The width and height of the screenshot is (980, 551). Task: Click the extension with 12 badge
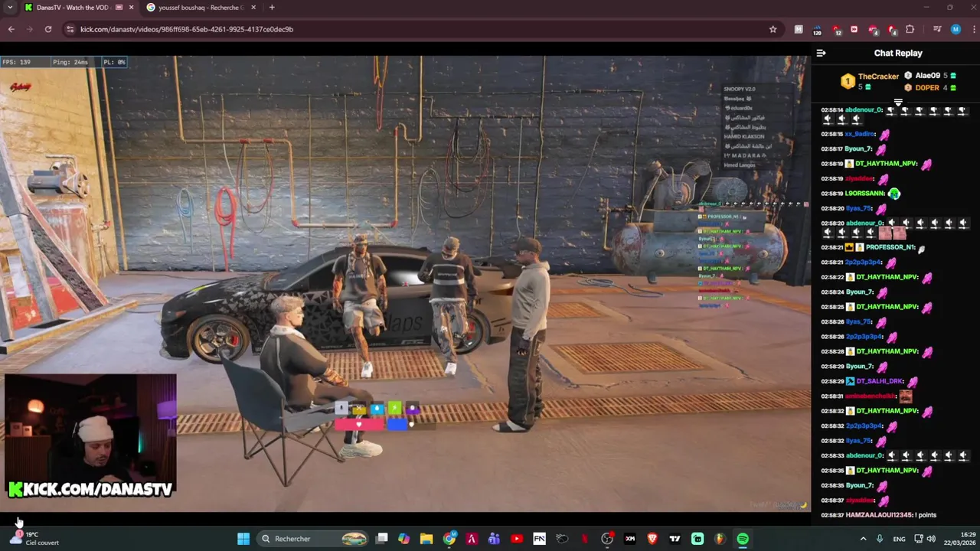click(x=836, y=30)
